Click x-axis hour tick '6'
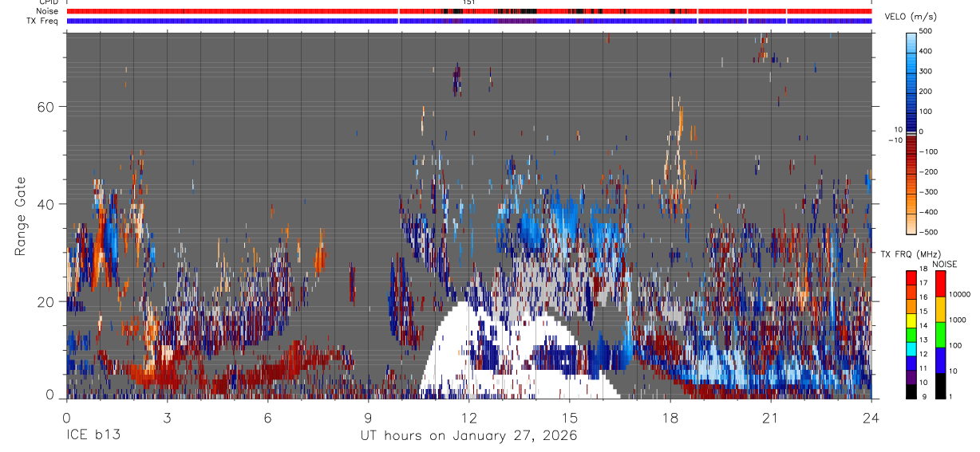This screenshot has height=452, width=980. pyautogui.click(x=267, y=417)
